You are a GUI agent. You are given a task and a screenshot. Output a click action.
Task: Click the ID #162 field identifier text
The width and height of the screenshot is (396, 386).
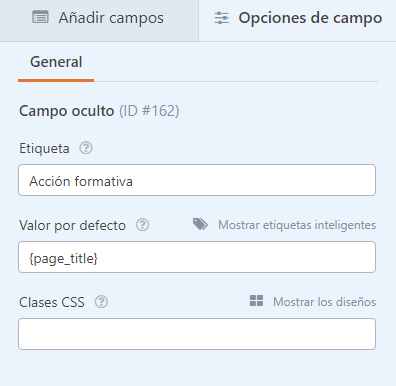pos(149,111)
